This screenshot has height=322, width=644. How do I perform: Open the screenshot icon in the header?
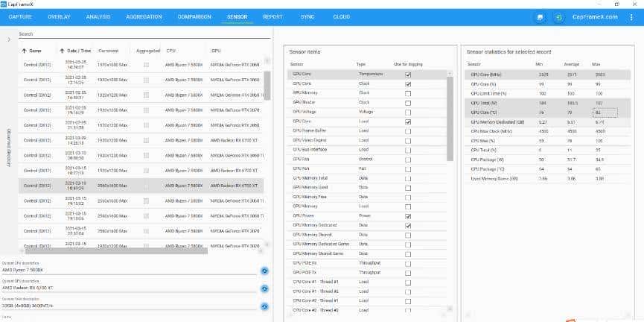click(x=540, y=17)
